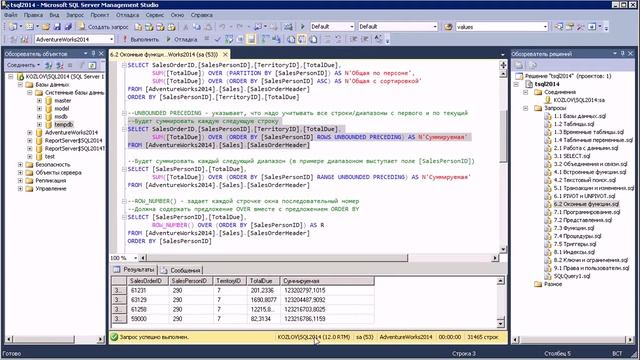Click the Redo toolbar icon
The height and width of the screenshot is (360, 640).
(240, 27)
